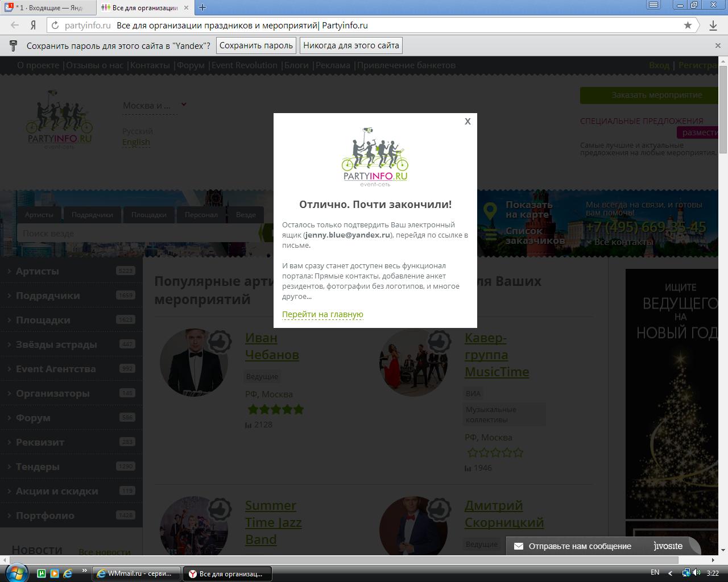Open the 'Форум' top menu link
728x582 pixels.
(191, 65)
